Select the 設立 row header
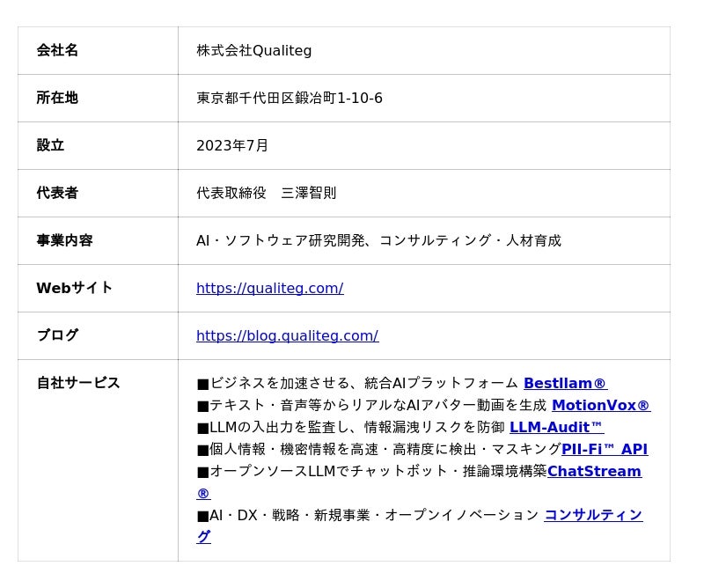Image resolution: width=704 pixels, height=588 pixels. click(50, 145)
